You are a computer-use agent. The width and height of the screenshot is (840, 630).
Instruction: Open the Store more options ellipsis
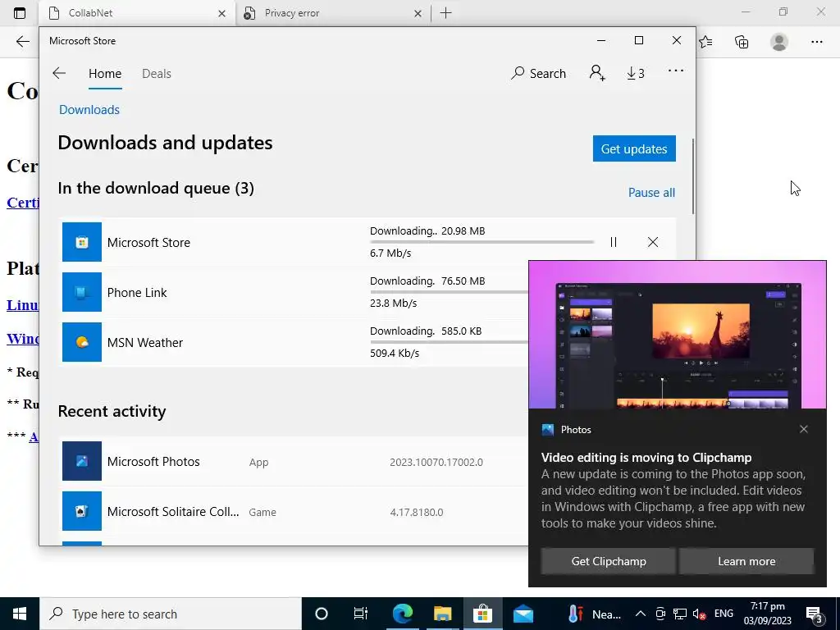[x=676, y=71]
